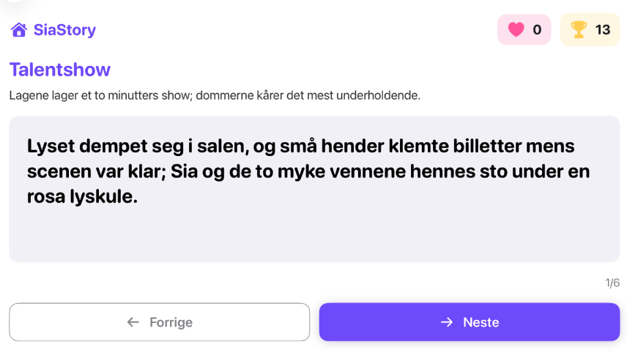This screenshot has width=627, height=364.
Task: Click the 1/6 page indicator
Action: 612,283
